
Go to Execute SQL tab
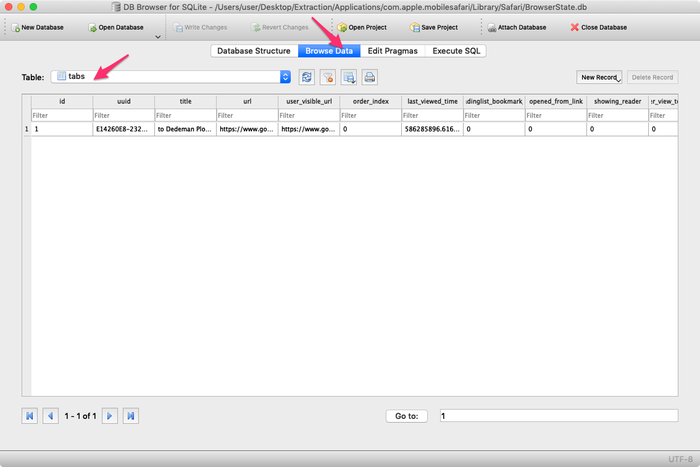click(456, 51)
